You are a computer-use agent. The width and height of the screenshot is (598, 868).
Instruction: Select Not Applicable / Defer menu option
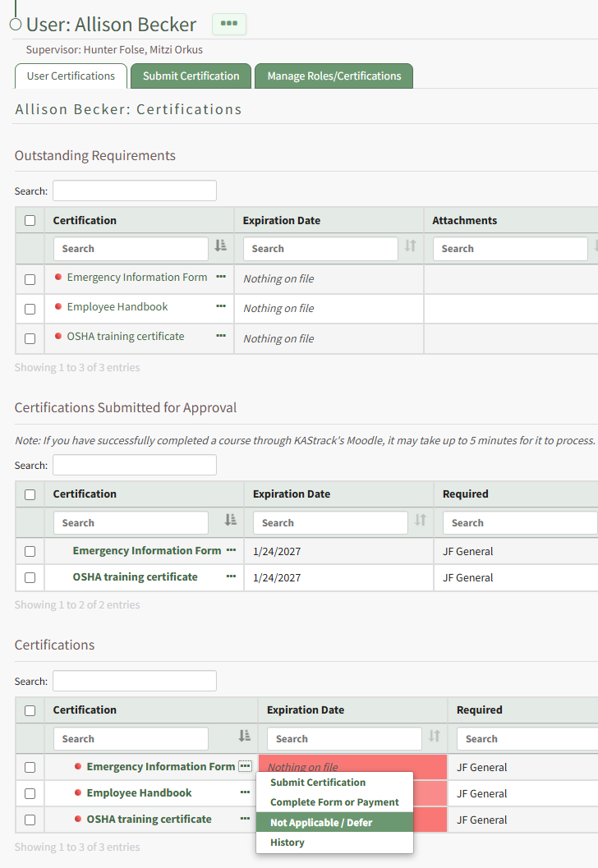pyautogui.click(x=321, y=823)
